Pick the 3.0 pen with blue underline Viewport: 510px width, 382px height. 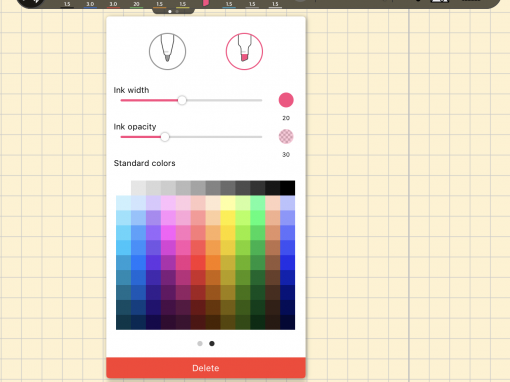[x=90, y=4]
